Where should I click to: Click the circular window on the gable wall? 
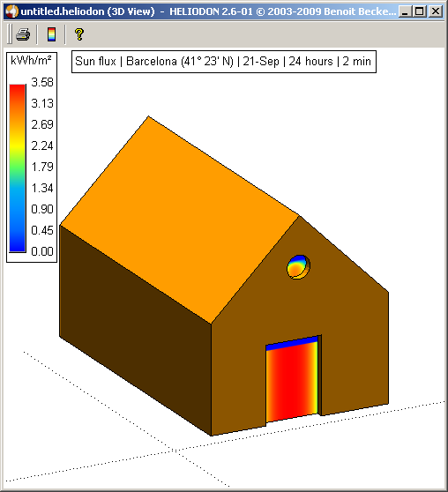[x=298, y=267]
